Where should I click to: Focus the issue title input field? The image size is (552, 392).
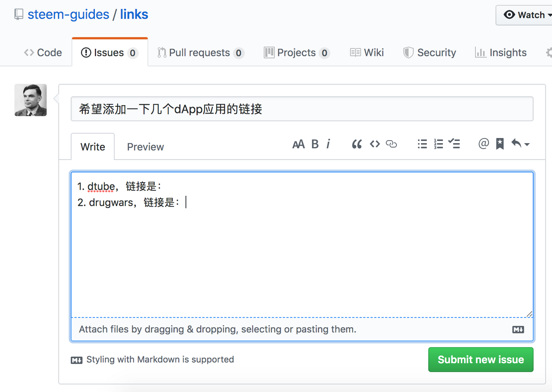click(x=302, y=109)
